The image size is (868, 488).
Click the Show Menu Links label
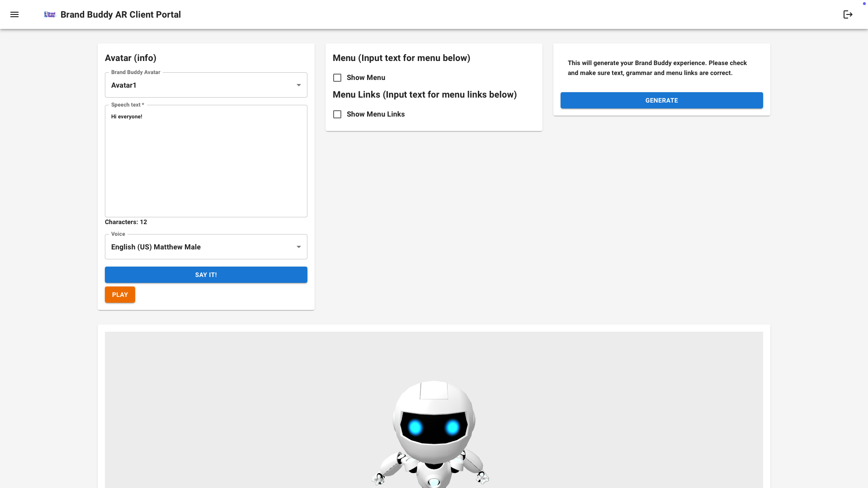coord(375,114)
